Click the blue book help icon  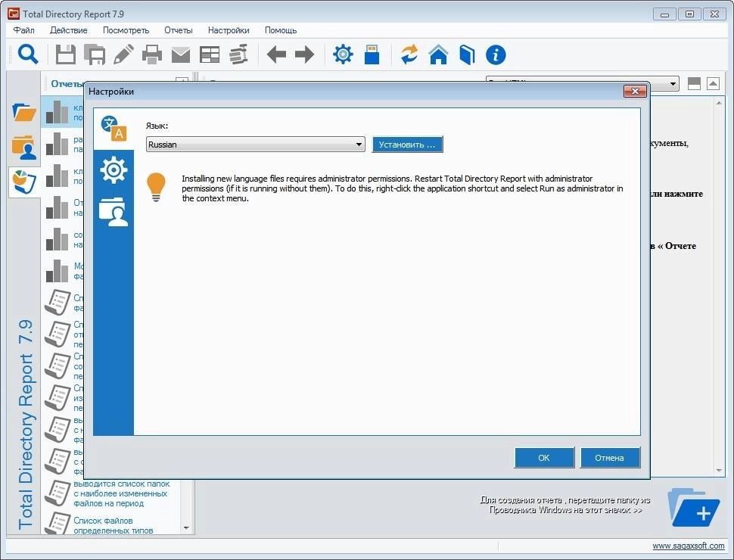click(x=467, y=54)
